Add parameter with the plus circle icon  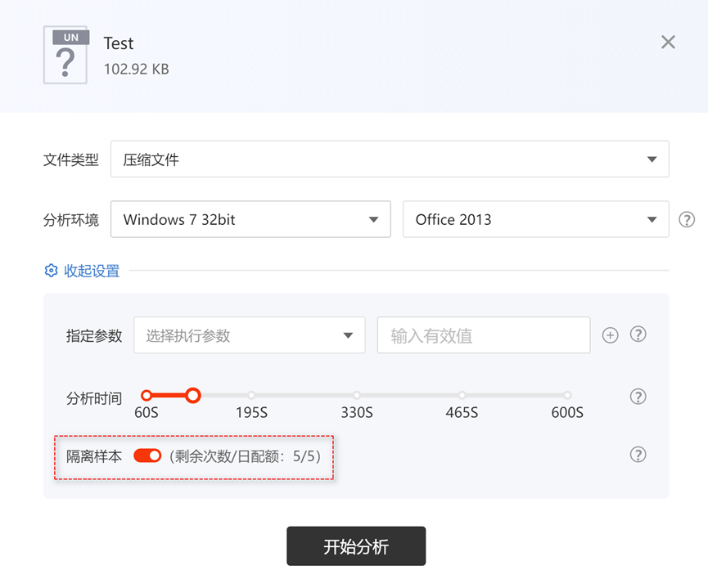coord(610,335)
